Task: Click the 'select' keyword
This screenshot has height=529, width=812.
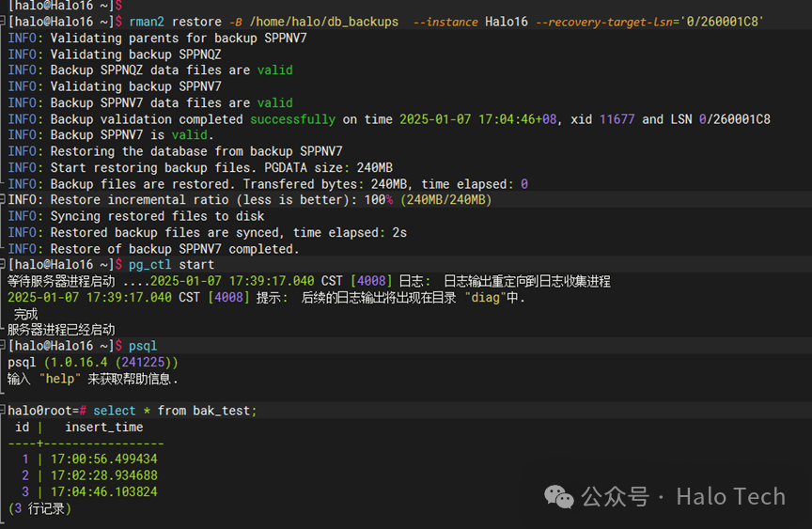Action: [115, 411]
